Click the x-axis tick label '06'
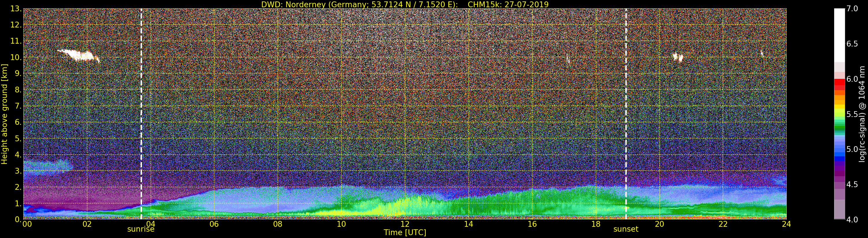Screen dimensions: 868x238 (214, 224)
